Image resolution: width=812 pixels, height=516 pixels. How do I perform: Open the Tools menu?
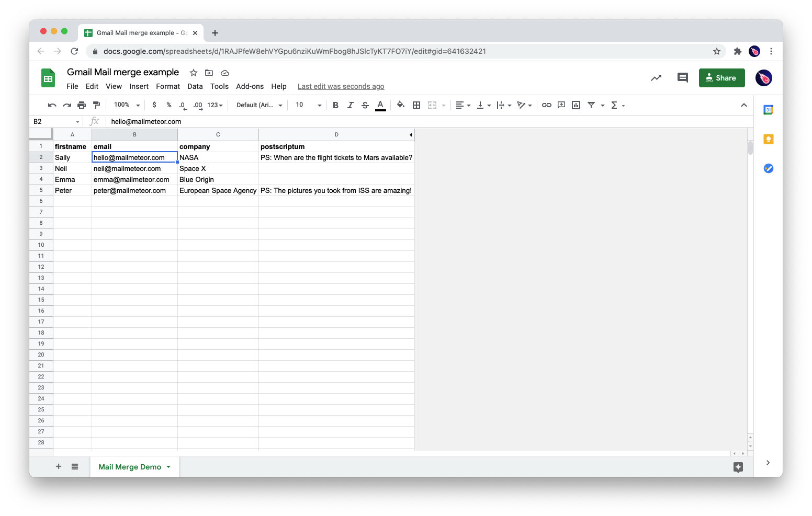(220, 86)
